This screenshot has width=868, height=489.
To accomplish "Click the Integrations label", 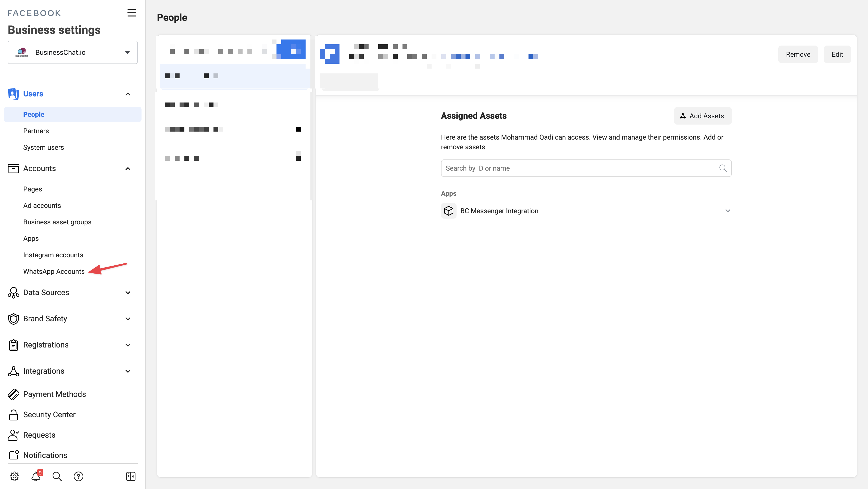I will (44, 371).
